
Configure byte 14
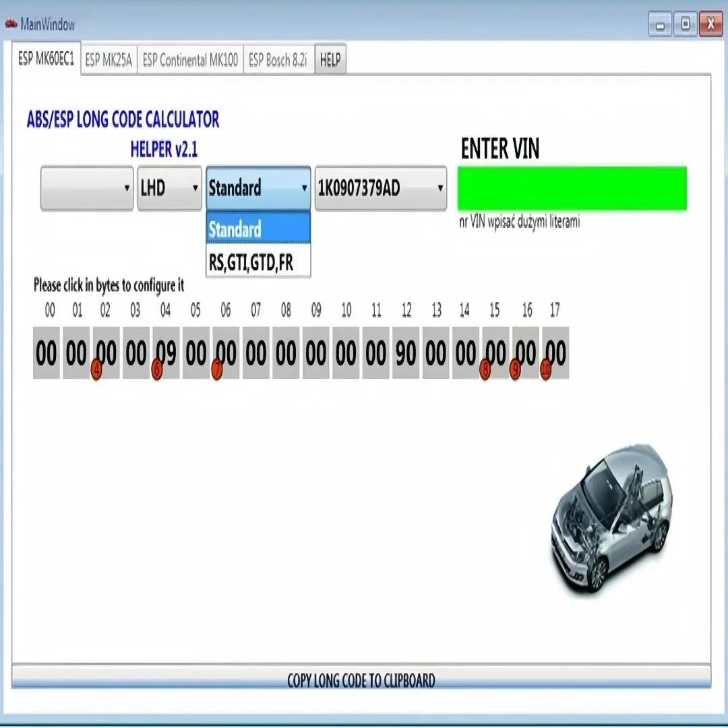point(466,353)
